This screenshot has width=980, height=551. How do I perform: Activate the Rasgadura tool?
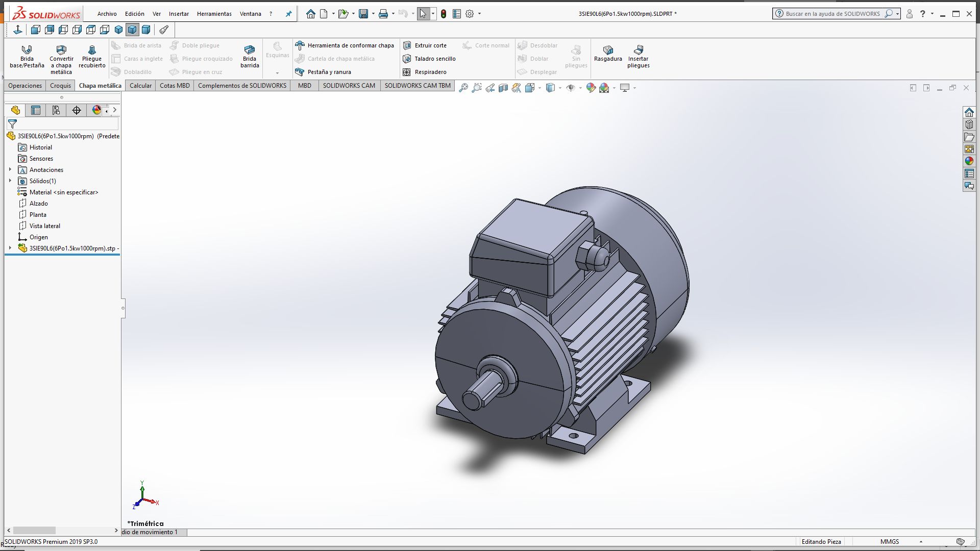point(608,55)
